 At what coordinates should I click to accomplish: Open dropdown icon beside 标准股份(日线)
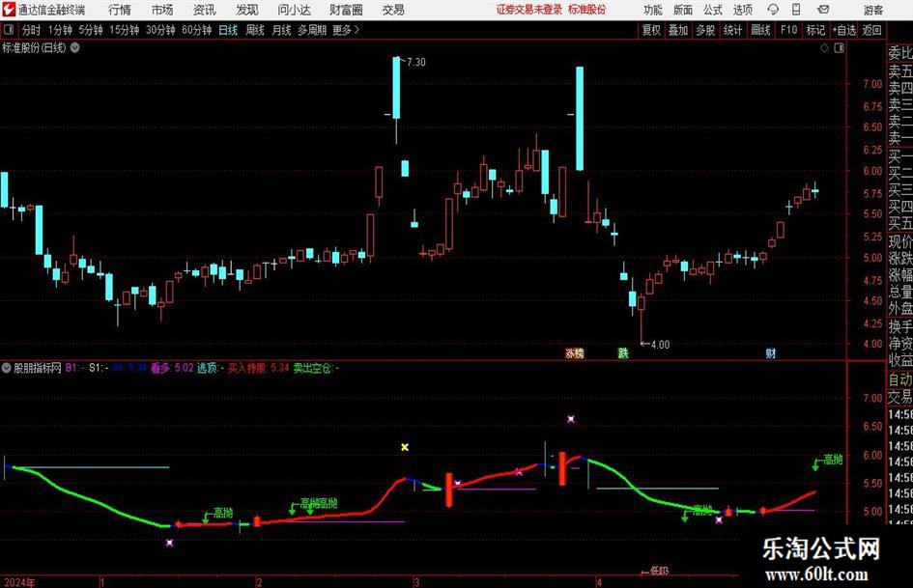tap(75, 47)
